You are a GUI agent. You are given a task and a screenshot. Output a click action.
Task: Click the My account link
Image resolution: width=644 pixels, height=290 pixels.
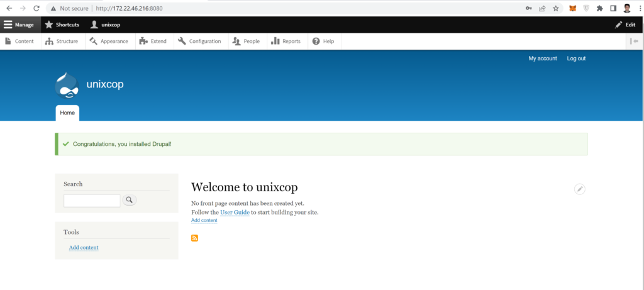[543, 59]
